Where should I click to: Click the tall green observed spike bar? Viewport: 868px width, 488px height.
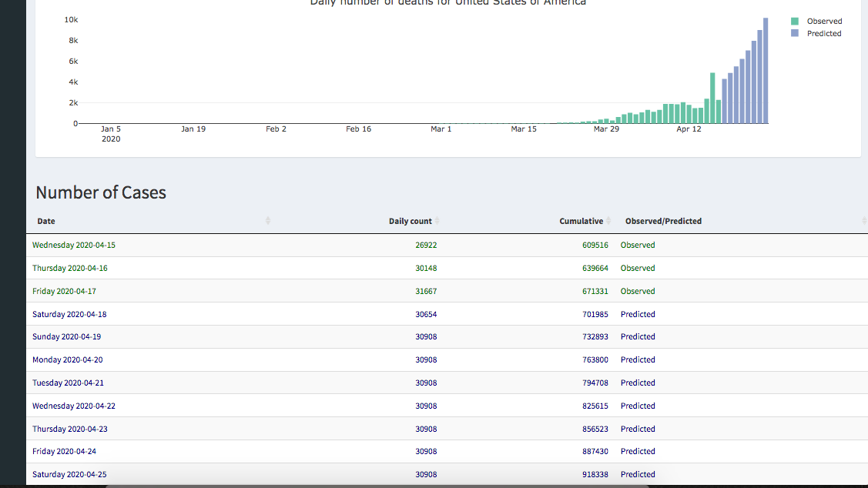coord(712,99)
